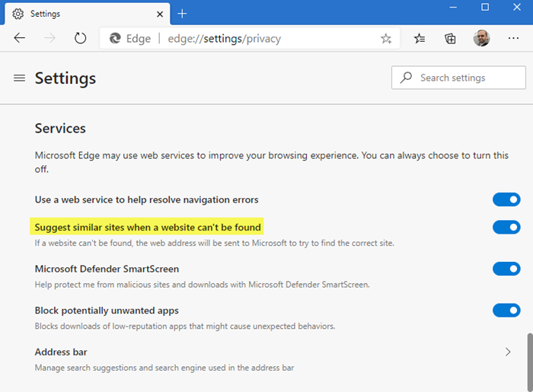Image resolution: width=533 pixels, height=392 pixels.
Task: Toggle navigation errors web service switch
Action: (x=506, y=199)
